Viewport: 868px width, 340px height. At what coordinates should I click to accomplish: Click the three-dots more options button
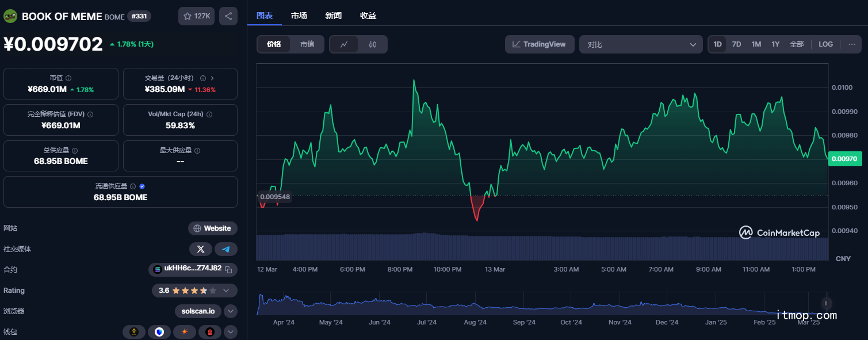(x=852, y=44)
